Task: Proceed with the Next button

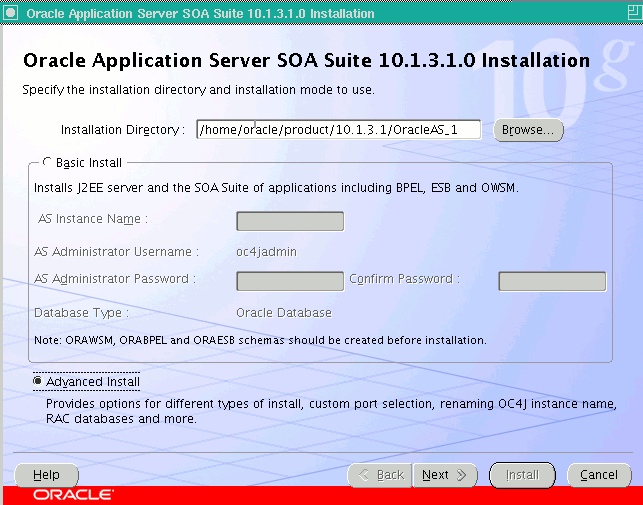Action: pos(445,475)
